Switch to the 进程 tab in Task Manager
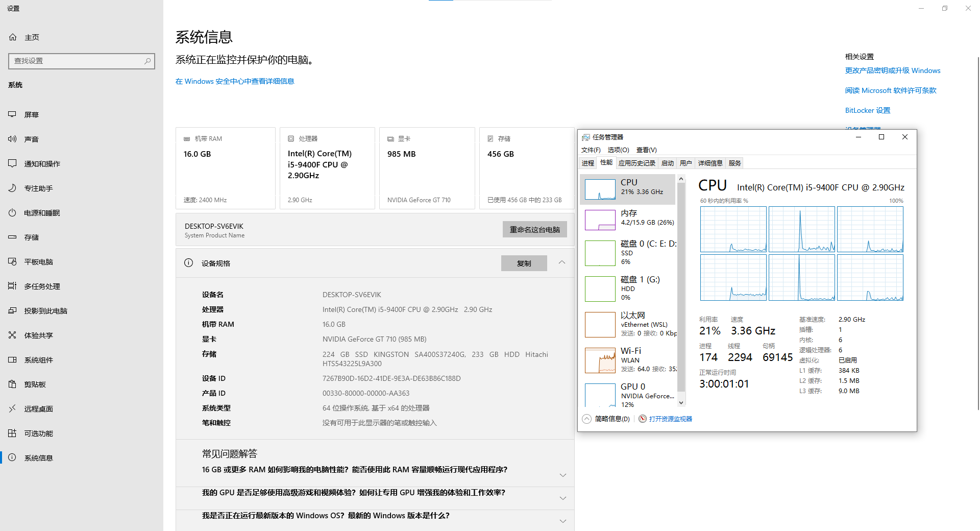980x531 pixels. pyautogui.click(x=587, y=163)
